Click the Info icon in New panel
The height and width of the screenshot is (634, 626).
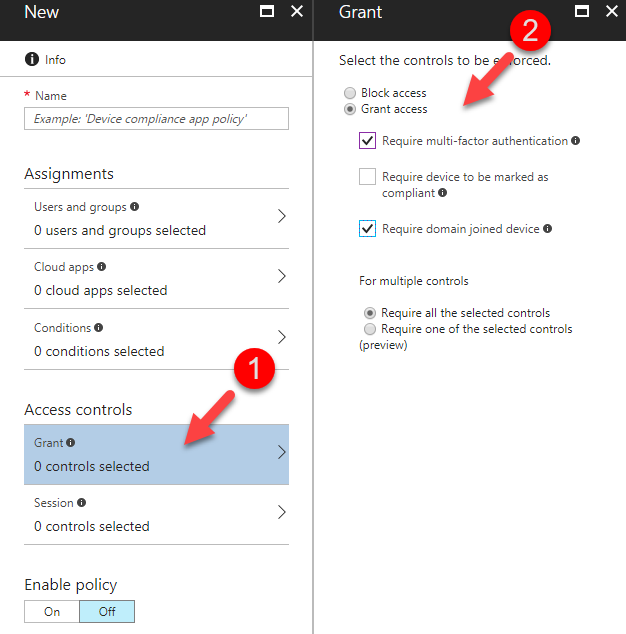tap(32, 59)
